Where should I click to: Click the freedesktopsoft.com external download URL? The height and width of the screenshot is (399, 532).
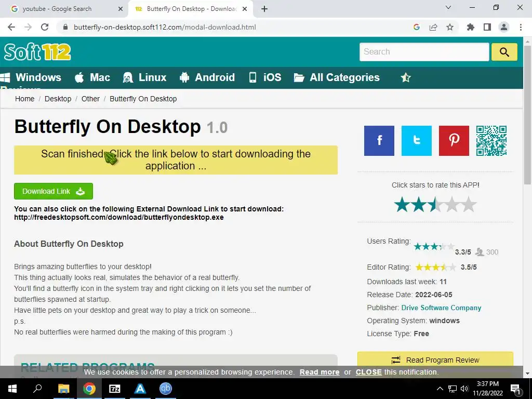click(x=119, y=217)
